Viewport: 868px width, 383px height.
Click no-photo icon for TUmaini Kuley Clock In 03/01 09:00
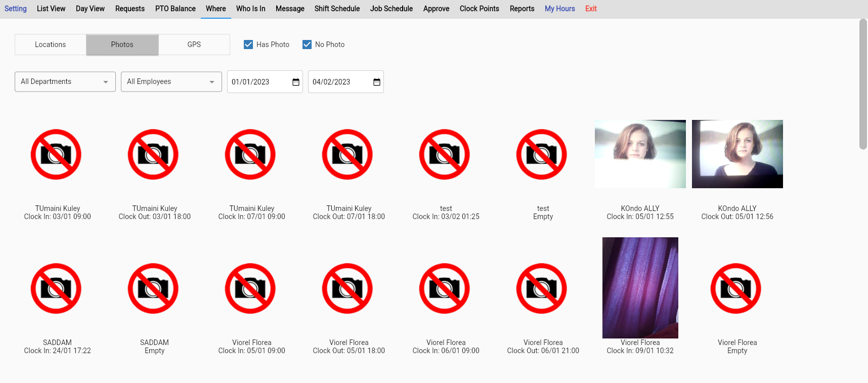[x=56, y=154]
